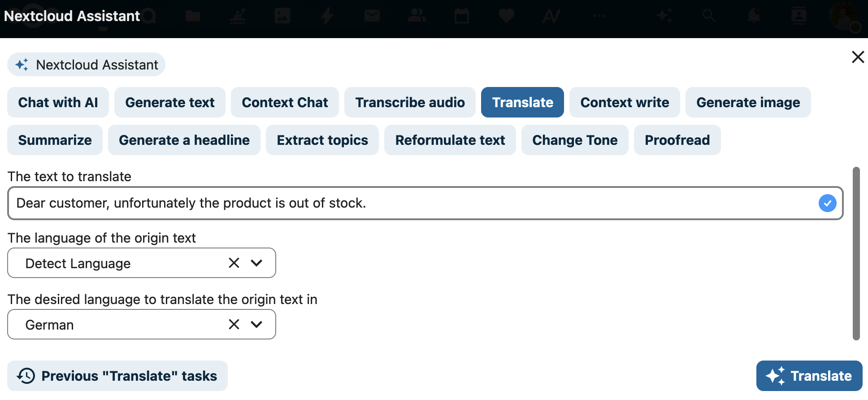This screenshot has width=868, height=400.
Task: Click the German language combo box
Action: [142, 324]
